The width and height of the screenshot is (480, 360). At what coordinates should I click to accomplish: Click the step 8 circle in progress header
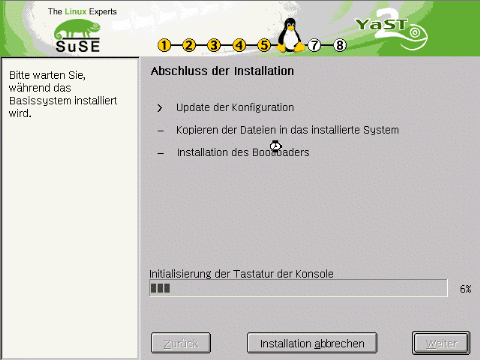(340, 45)
